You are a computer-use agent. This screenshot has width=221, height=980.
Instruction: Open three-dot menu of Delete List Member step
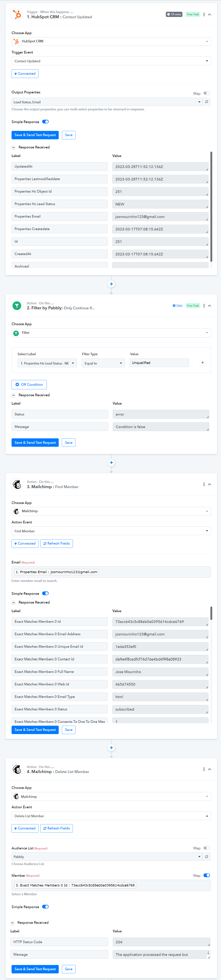point(204,769)
